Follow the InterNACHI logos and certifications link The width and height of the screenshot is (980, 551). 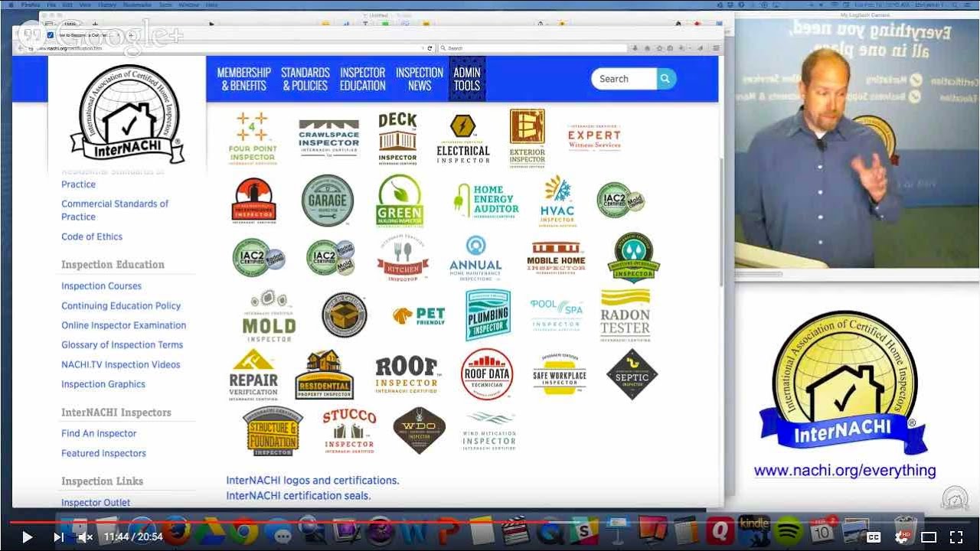click(312, 481)
